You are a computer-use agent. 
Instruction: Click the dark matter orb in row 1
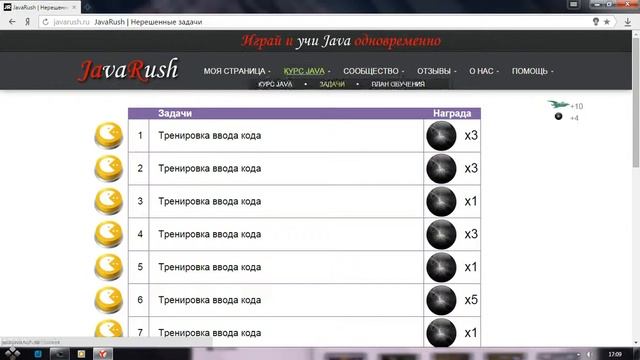[x=441, y=136]
